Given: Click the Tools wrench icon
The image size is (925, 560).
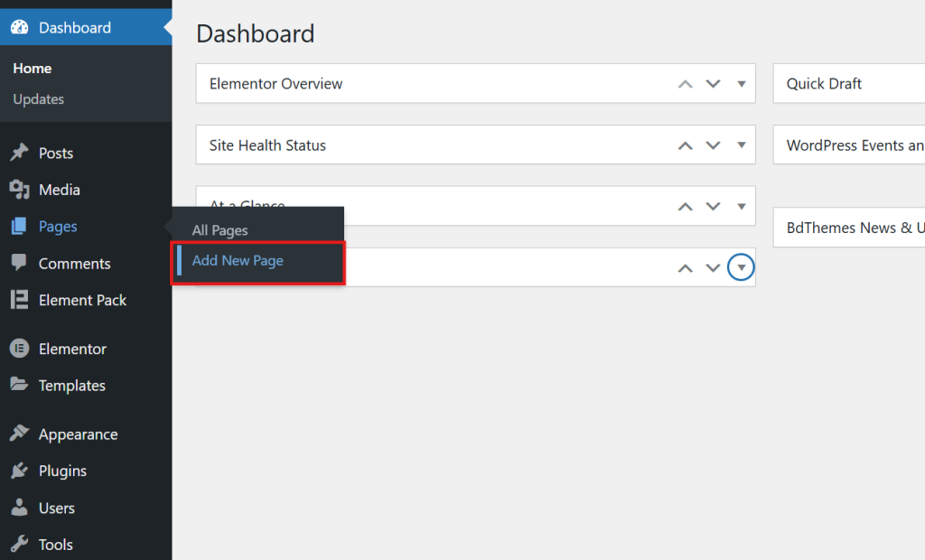Looking at the screenshot, I should click(19, 544).
